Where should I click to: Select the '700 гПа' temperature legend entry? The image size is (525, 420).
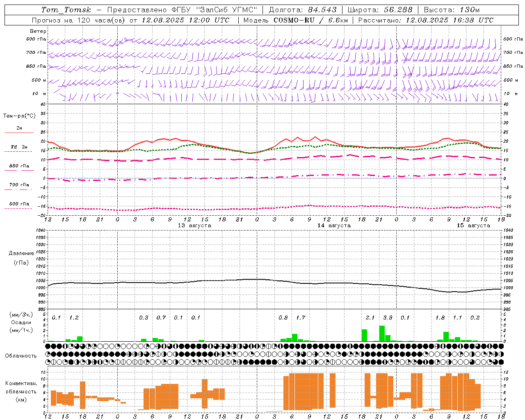coord(19,185)
